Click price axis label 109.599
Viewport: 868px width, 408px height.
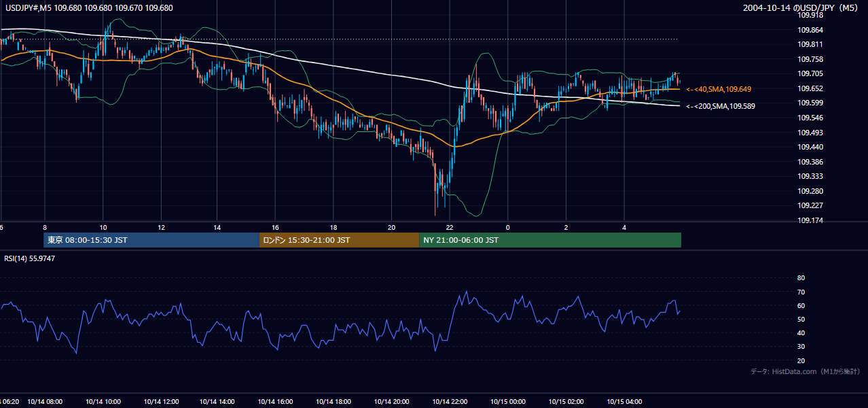(x=810, y=103)
